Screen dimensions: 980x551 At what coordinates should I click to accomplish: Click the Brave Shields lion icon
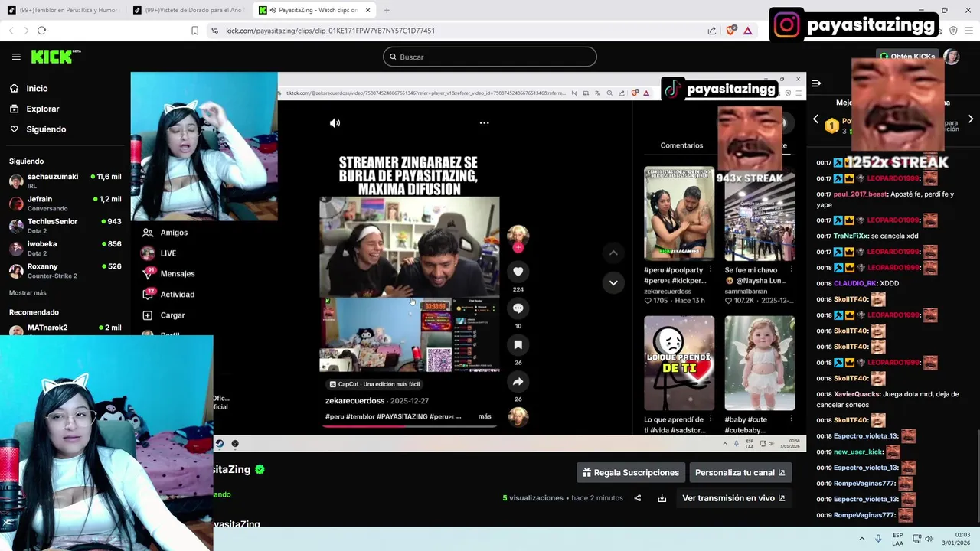click(x=731, y=31)
